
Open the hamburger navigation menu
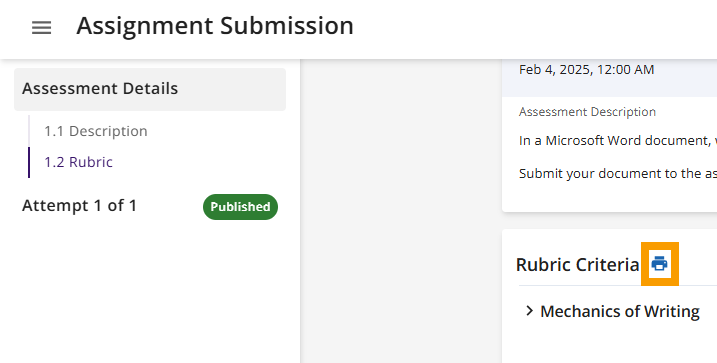(41, 28)
